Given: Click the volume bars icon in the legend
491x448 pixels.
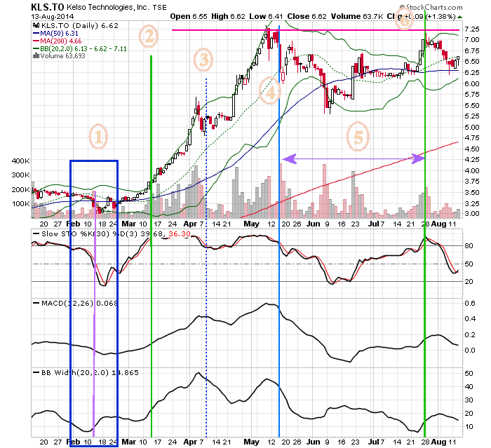Looking at the screenshot, I should tap(36, 56).
